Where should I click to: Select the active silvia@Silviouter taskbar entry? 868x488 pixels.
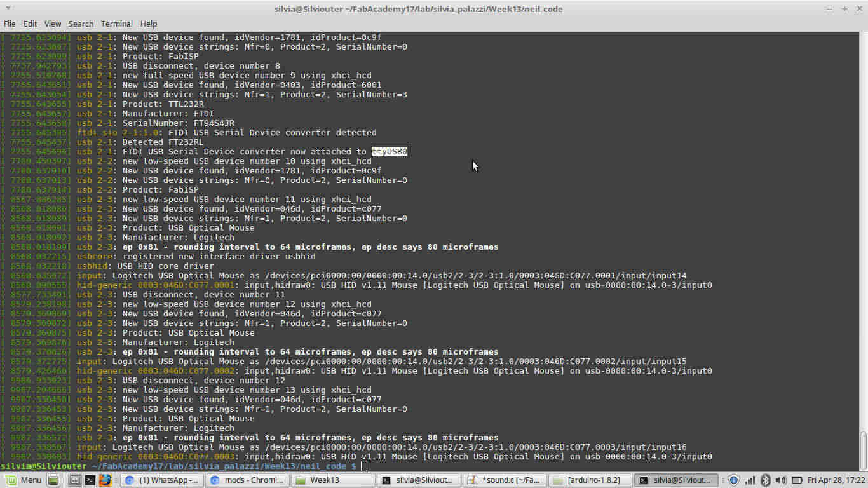[675, 480]
